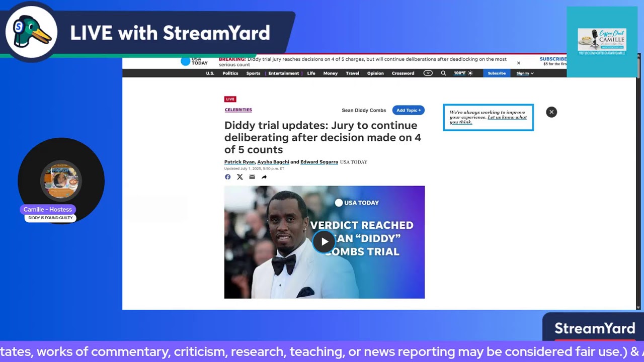Play the Diddy verdict video
This screenshot has height=362, width=644.
click(325, 242)
